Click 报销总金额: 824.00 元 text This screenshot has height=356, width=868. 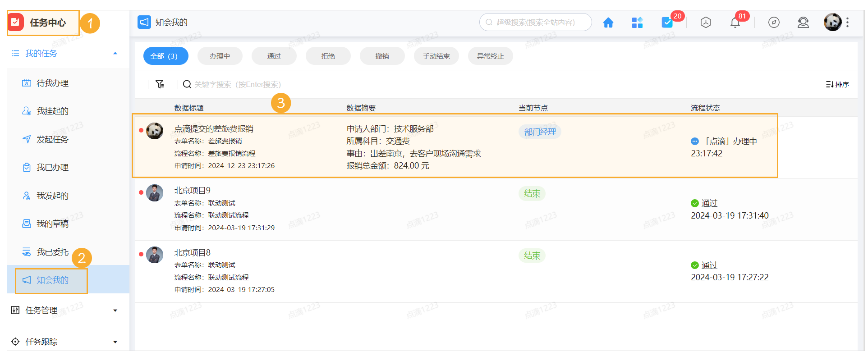pos(388,166)
